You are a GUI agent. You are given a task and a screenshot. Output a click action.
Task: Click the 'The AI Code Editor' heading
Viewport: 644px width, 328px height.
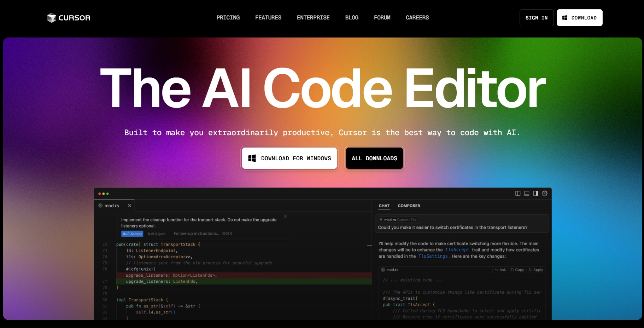click(323, 88)
